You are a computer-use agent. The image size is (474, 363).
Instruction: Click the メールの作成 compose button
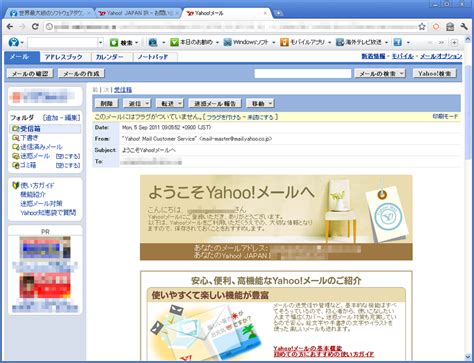coord(81,73)
